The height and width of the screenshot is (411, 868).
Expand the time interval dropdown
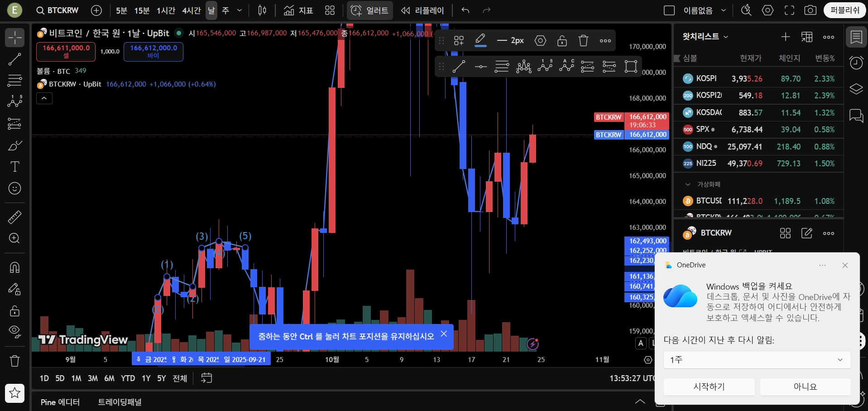click(x=240, y=10)
